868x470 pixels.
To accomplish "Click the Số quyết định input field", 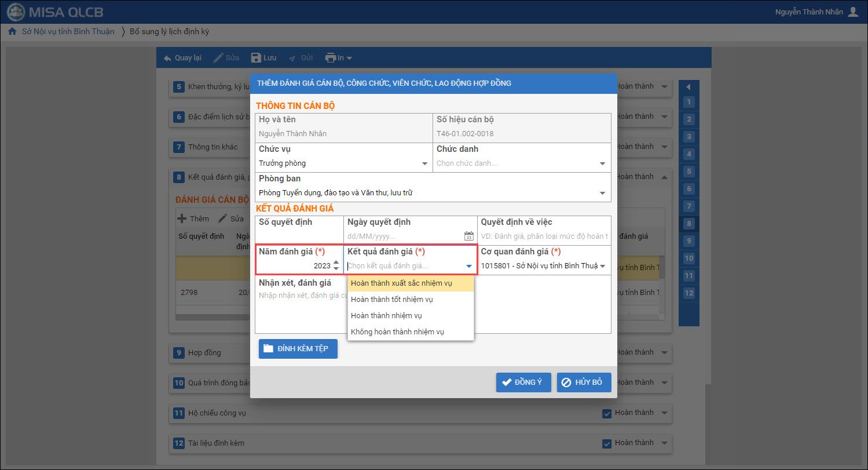I will tap(299, 236).
